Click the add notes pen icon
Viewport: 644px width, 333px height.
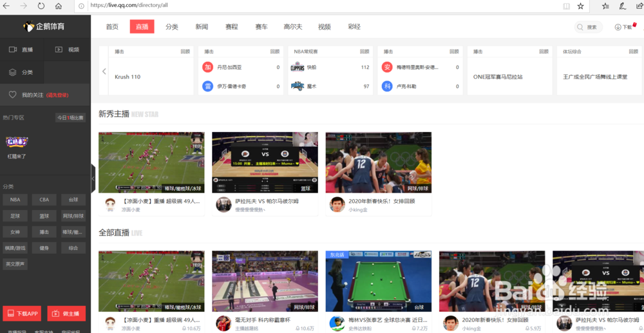pos(623,6)
